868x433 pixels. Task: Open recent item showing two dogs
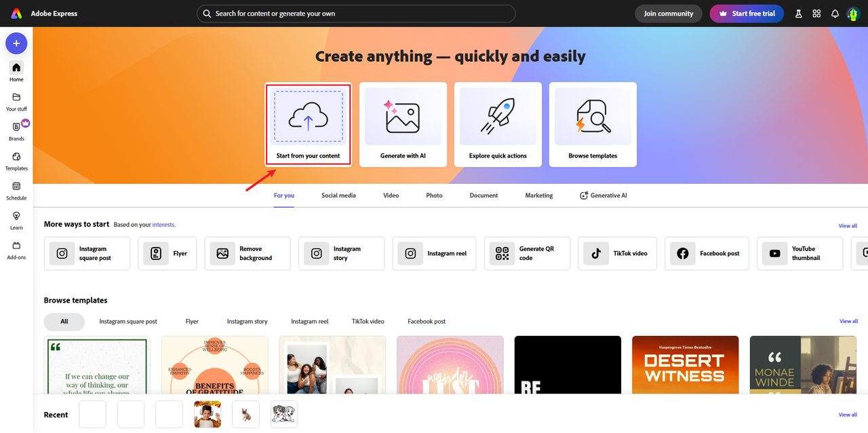click(284, 414)
